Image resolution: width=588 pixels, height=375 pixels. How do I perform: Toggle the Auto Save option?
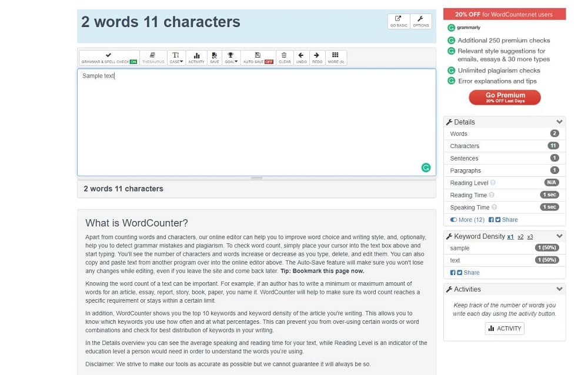tap(258, 58)
